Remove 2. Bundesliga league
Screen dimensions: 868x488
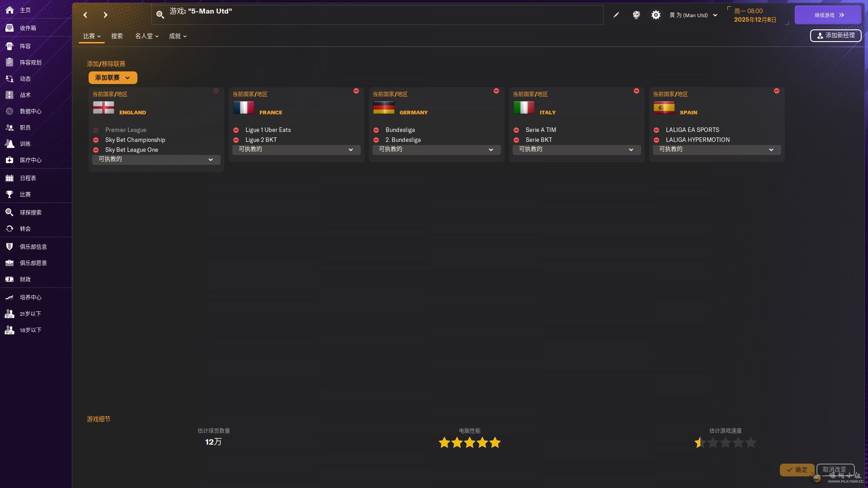[376, 140]
